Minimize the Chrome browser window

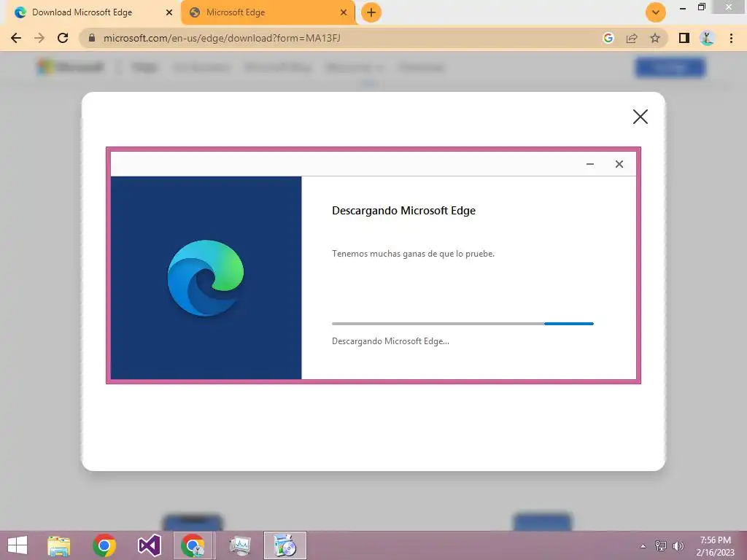[x=682, y=8]
